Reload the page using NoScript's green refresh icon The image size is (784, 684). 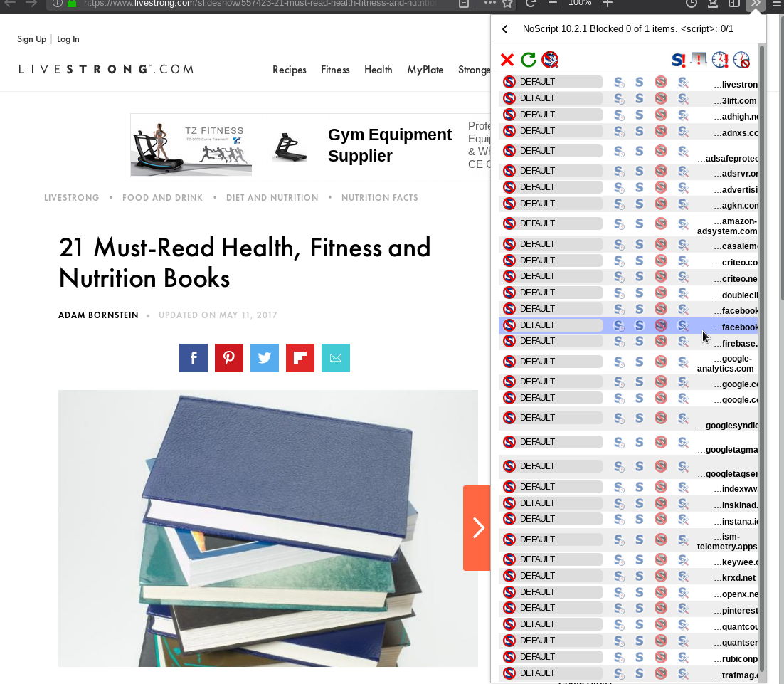click(x=529, y=60)
